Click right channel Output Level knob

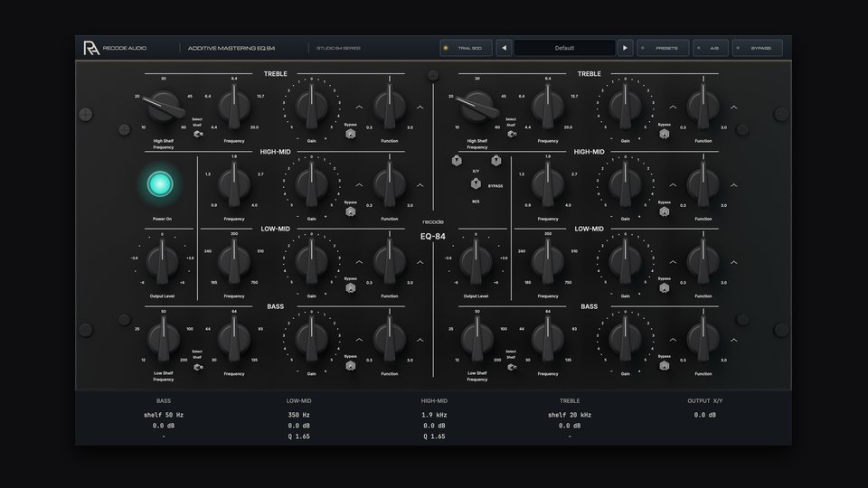coord(476,261)
